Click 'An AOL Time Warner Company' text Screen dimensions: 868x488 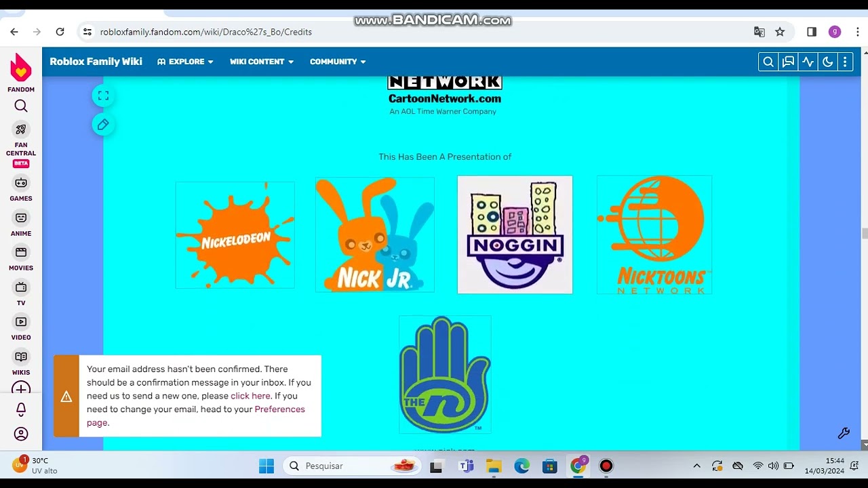(x=443, y=111)
